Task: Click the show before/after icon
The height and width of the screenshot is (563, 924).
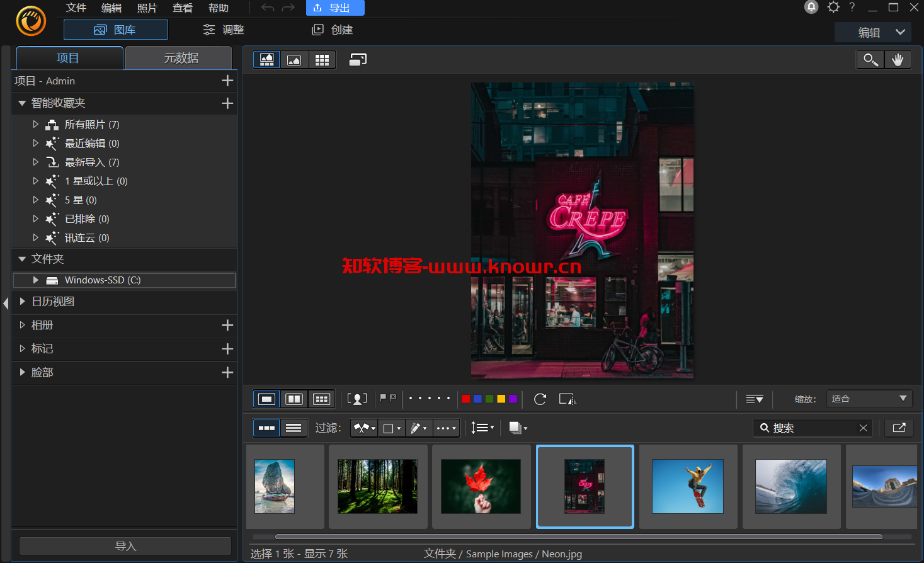Action: coord(567,399)
